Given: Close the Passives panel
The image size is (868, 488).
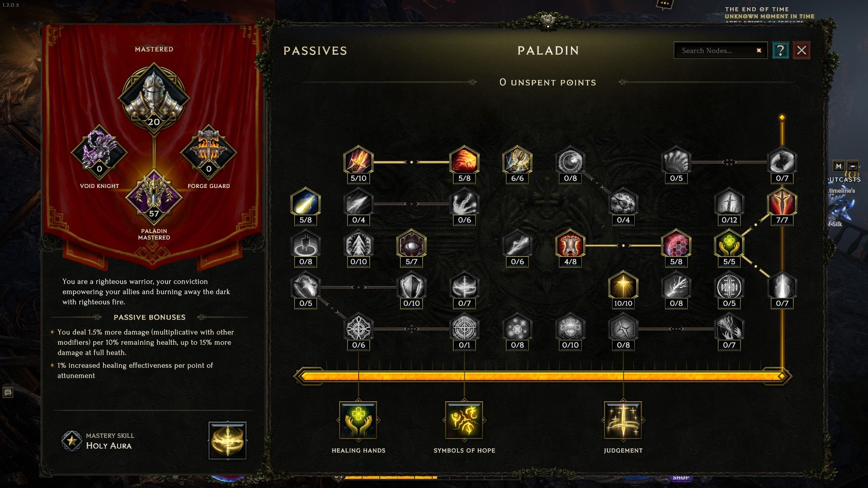Looking at the screenshot, I should [802, 50].
